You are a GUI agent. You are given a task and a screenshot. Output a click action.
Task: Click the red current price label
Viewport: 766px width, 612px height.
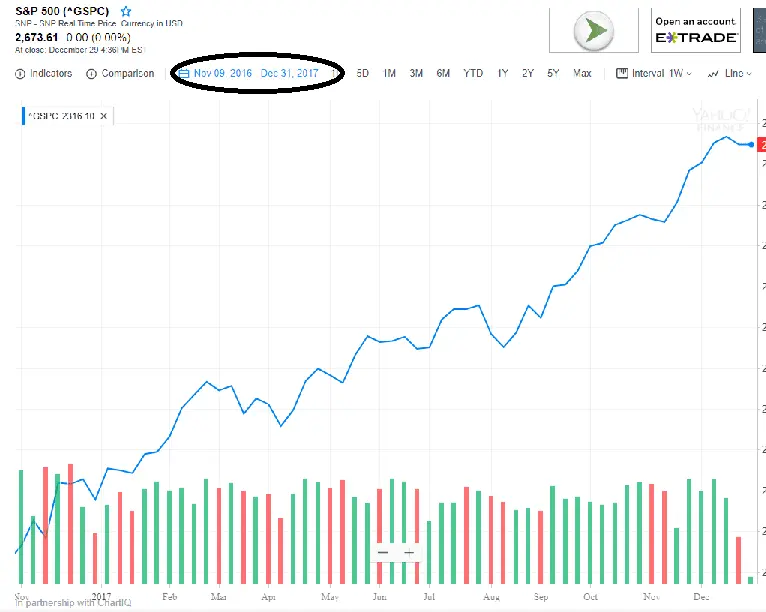point(761,145)
